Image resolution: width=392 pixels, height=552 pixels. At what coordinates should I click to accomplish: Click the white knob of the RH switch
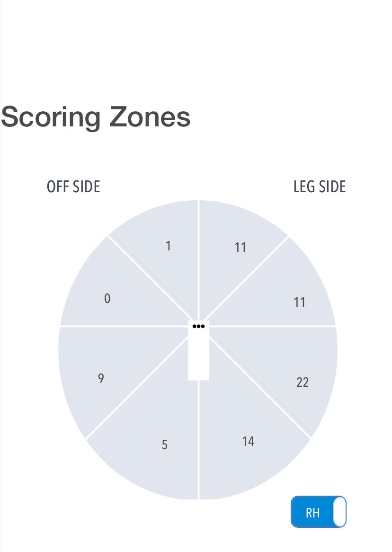tap(339, 512)
